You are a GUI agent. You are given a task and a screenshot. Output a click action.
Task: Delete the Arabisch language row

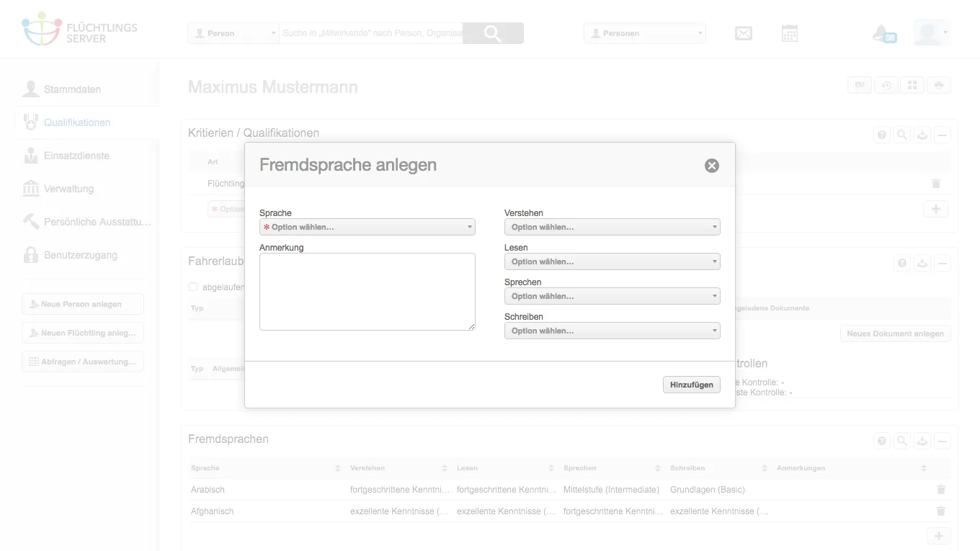pos(940,490)
